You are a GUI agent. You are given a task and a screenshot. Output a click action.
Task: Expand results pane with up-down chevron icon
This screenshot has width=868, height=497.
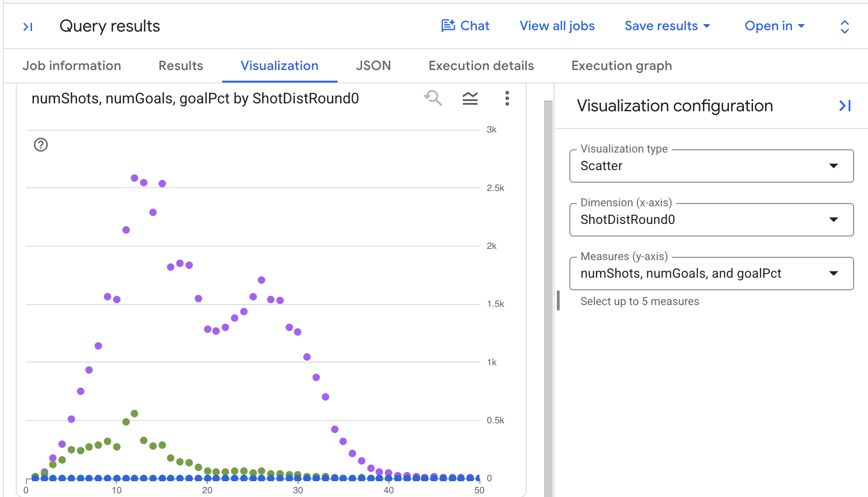point(845,27)
